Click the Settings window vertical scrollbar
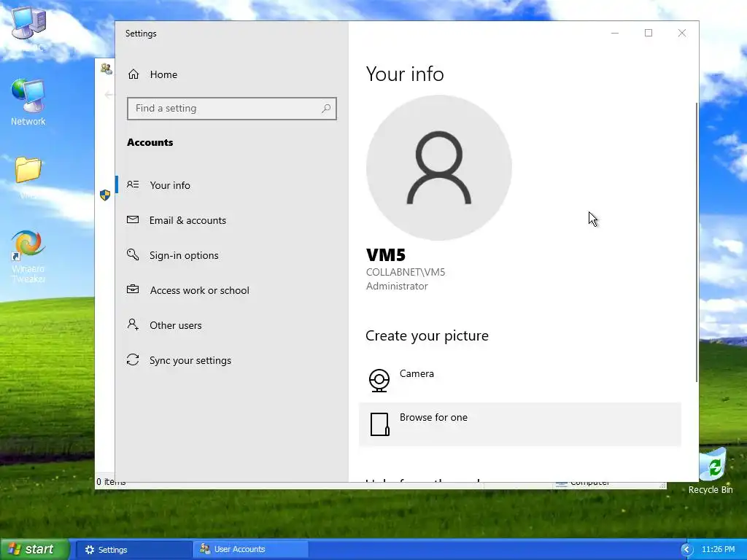Image resolution: width=747 pixels, height=560 pixels. 697,242
